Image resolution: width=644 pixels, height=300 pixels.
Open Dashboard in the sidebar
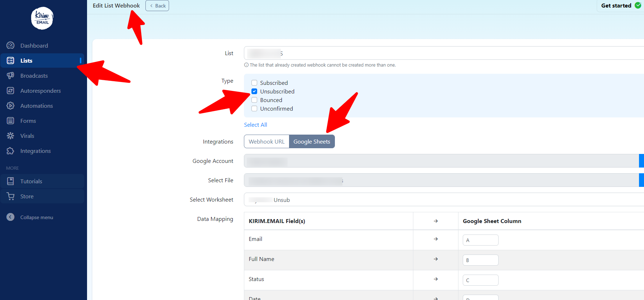[34, 45]
